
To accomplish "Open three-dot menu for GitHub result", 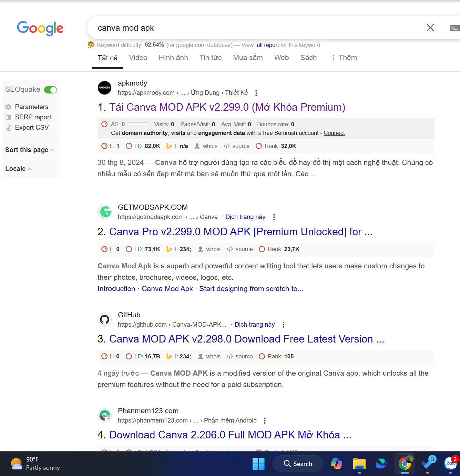I will 283,325.
